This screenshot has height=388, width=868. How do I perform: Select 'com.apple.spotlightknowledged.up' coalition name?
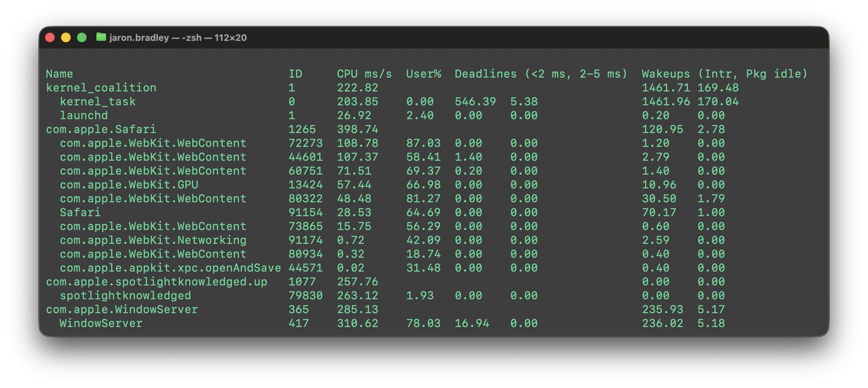point(157,282)
